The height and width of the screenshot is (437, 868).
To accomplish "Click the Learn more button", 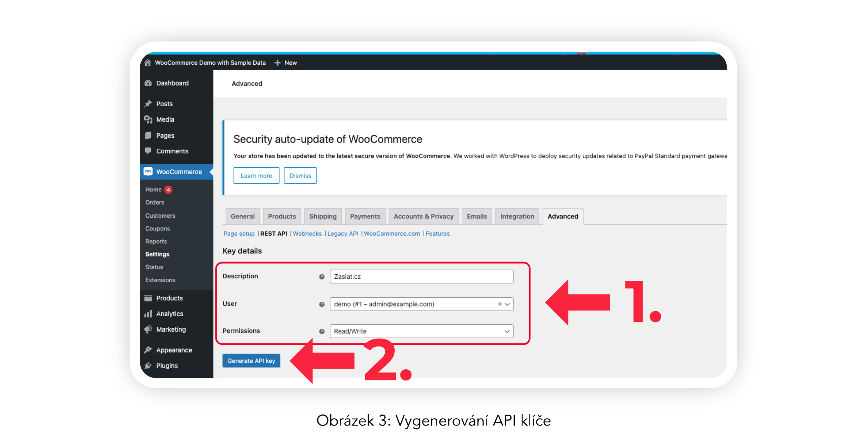I will coord(257,175).
